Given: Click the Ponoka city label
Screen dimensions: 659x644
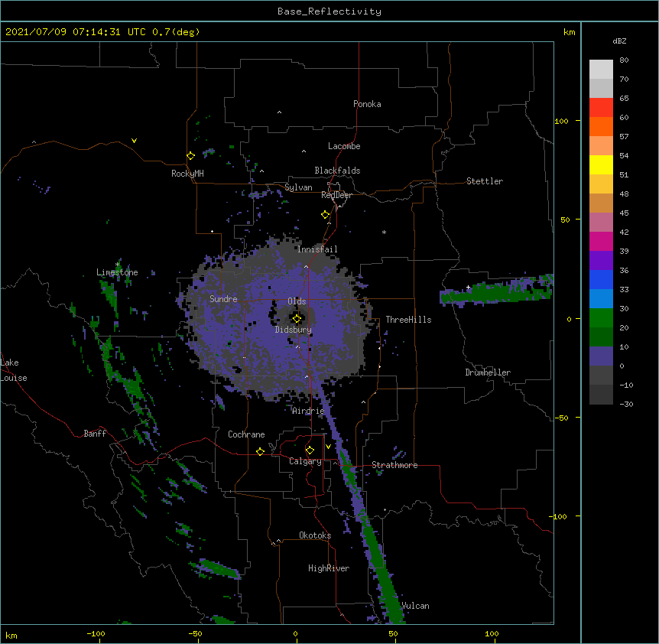Looking at the screenshot, I should coord(367,104).
